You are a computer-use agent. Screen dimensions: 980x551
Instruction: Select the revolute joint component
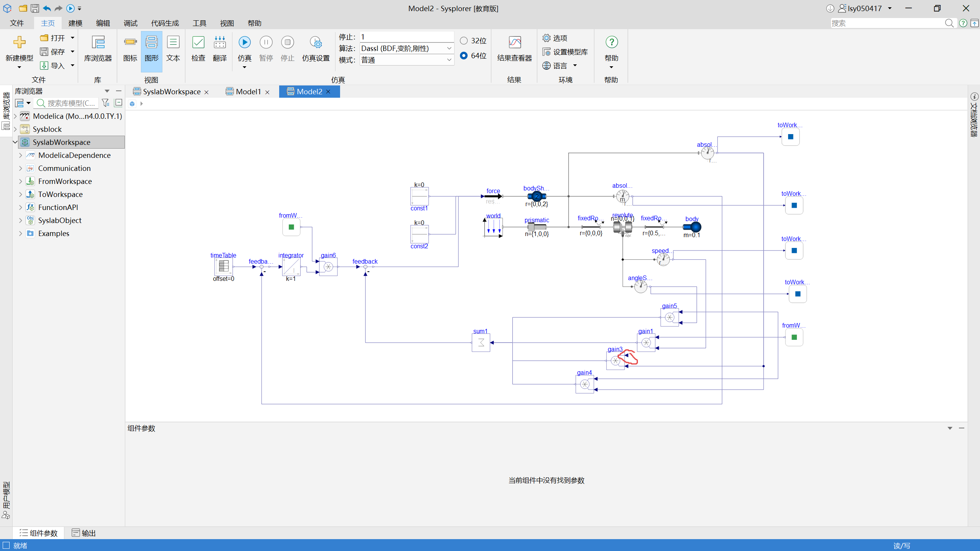[x=623, y=227]
